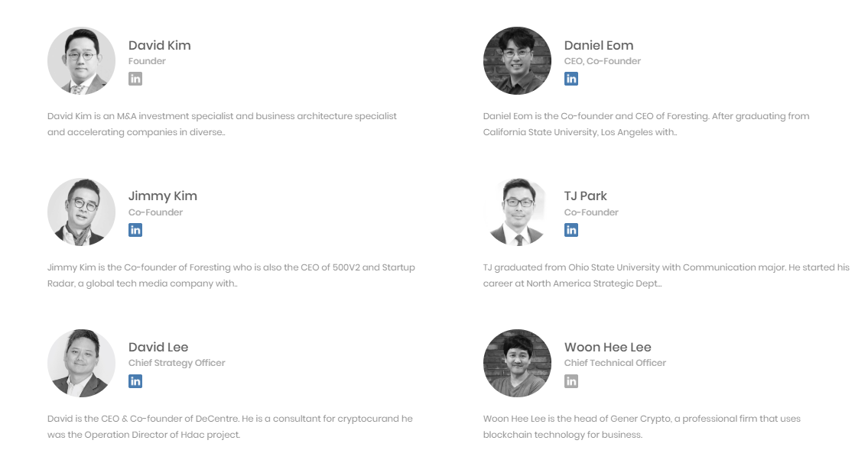Select the David Kim name heading
Screen dimensions: 868x450
[159, 45]
